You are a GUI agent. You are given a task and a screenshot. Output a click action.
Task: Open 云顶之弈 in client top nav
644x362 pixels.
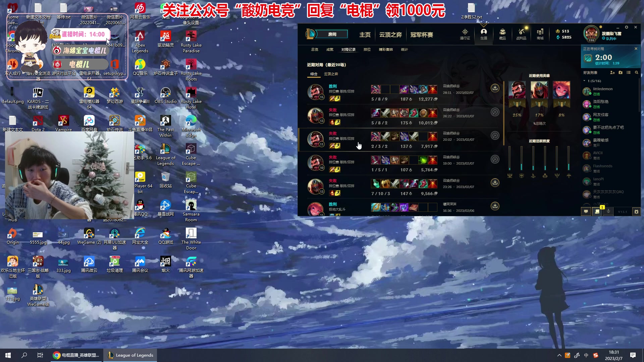(390, 35)
